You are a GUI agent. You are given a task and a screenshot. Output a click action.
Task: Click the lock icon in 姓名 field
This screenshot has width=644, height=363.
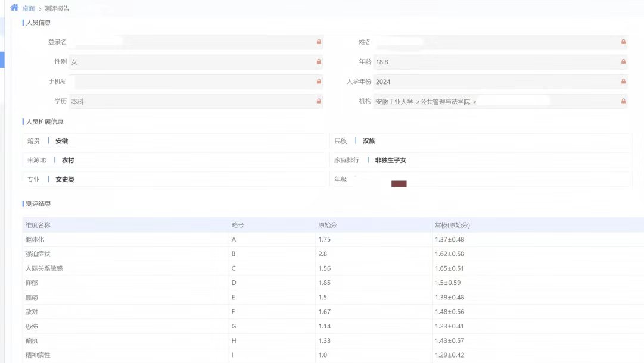623,42
